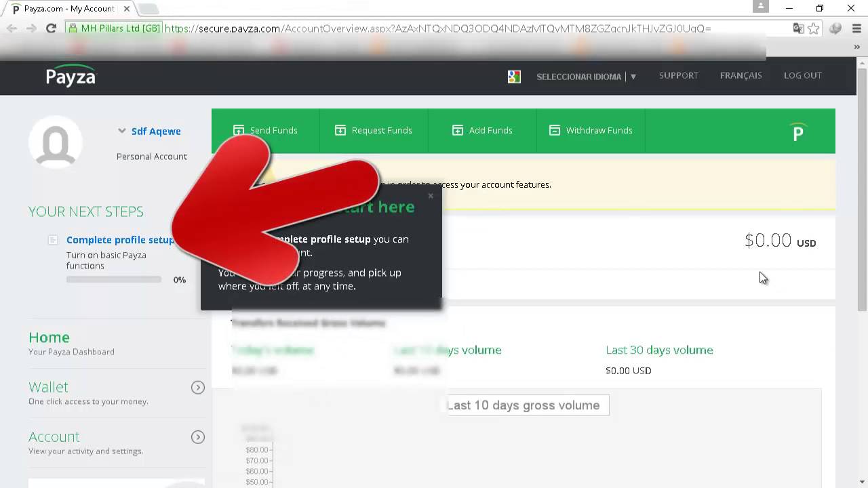Click the Payza logo in header
Screen dimensions: 868x488
[x=71, y=76]
